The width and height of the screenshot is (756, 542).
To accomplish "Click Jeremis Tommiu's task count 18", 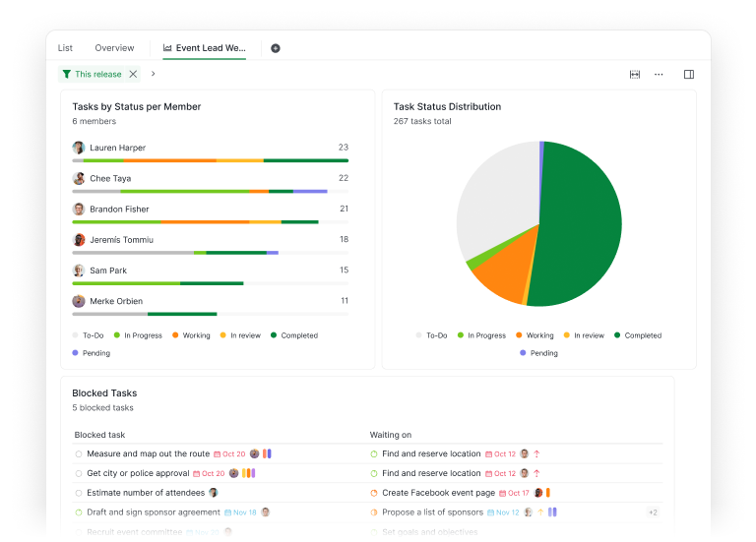I will 344,239.
